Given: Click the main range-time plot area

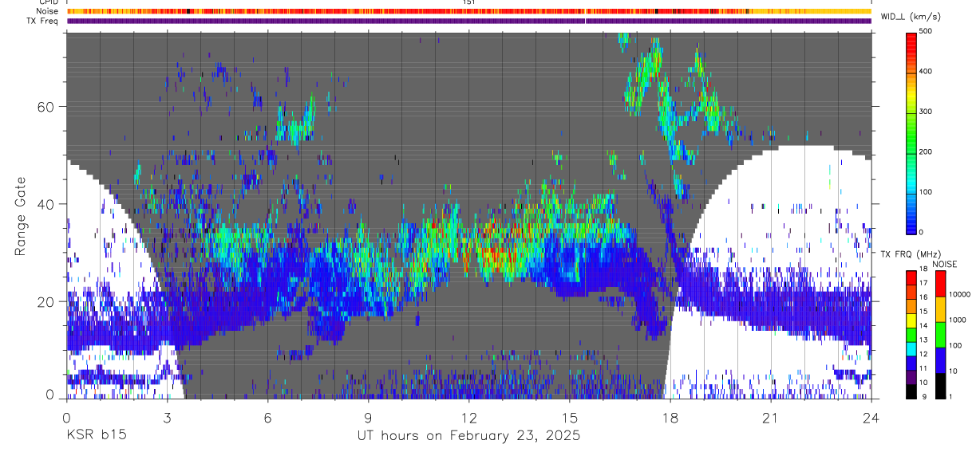Looking at the screenshot, I should [x=469, y=215].
